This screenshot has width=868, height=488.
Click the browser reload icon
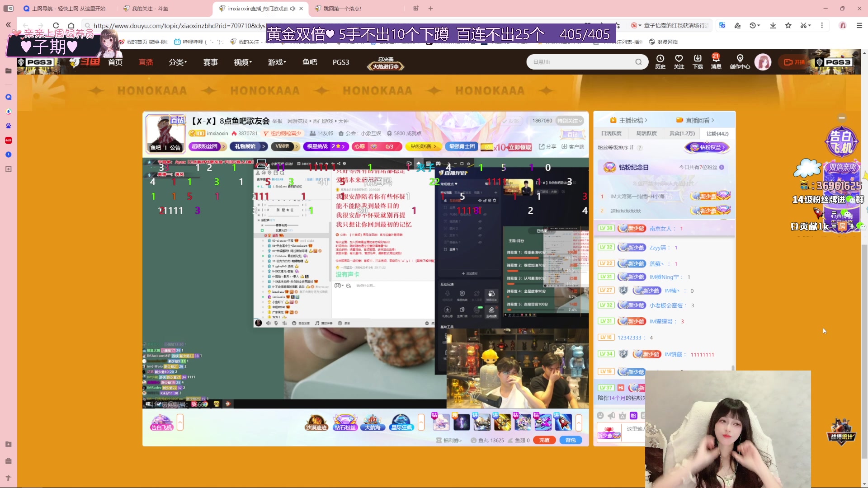pyautogui.click(x=56, y=25)
